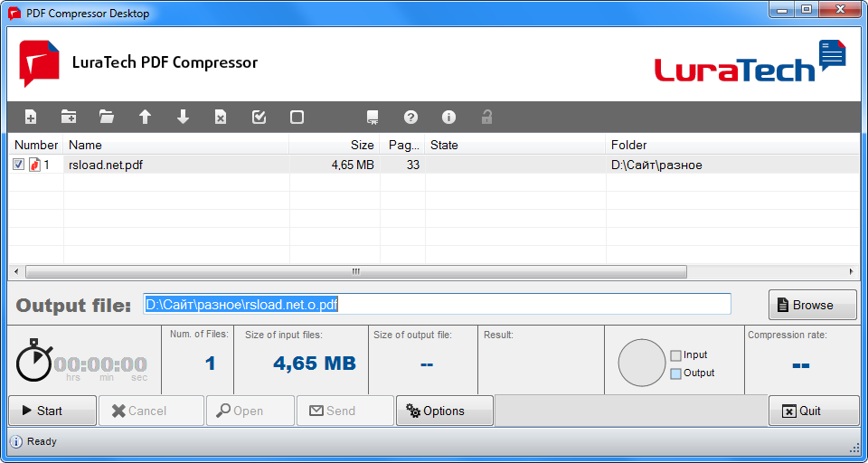Click the stopwatch timer icon
The height and width of the screenshot is (463, 868).
[33, 361]
